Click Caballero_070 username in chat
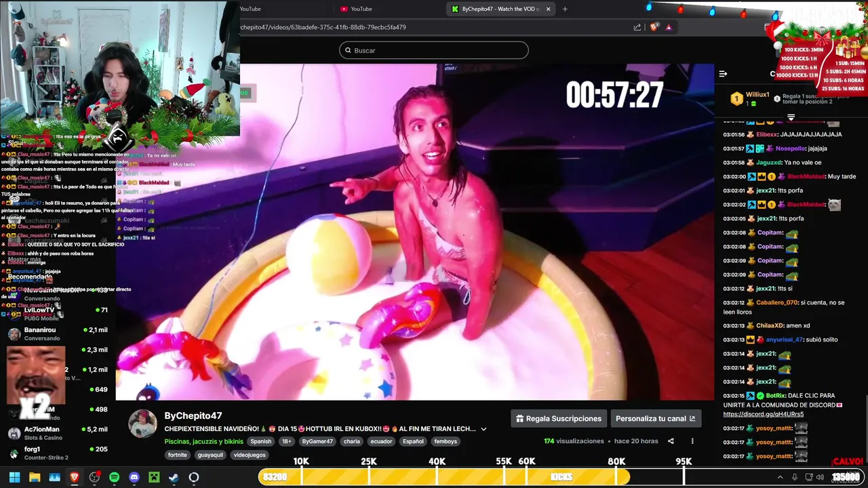The height and width of the screenshot is (488, 868). pos(777,302)
